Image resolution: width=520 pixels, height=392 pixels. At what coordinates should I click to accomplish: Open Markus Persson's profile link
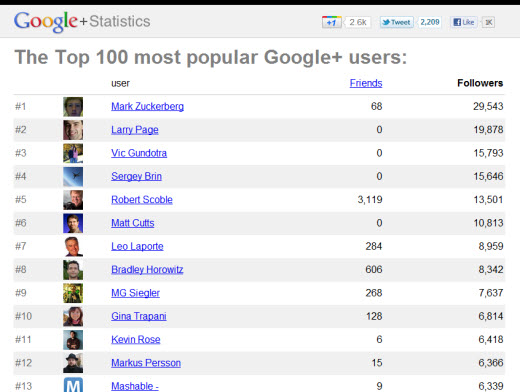pyautogui.click(x=146, y=363)
